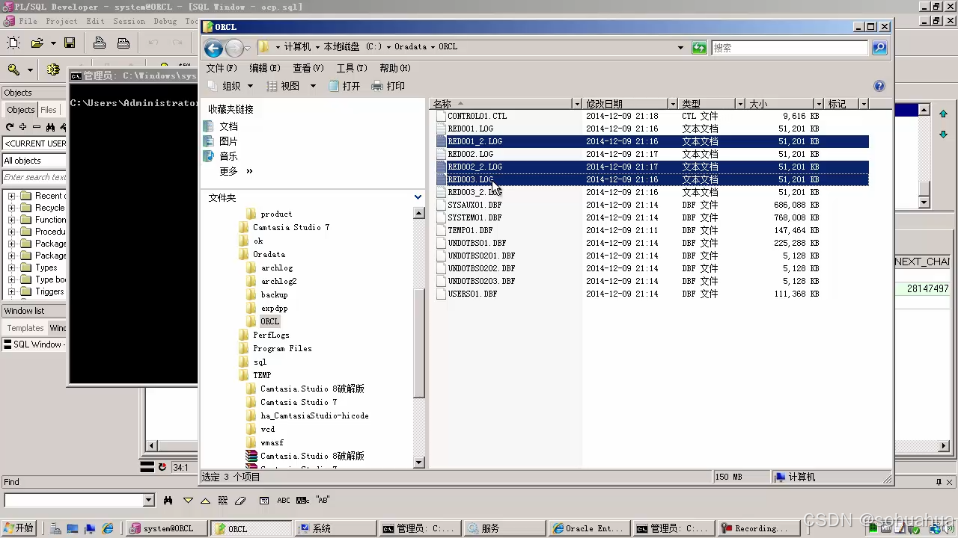Click the 开始 Start button

[x=20, y=528]
